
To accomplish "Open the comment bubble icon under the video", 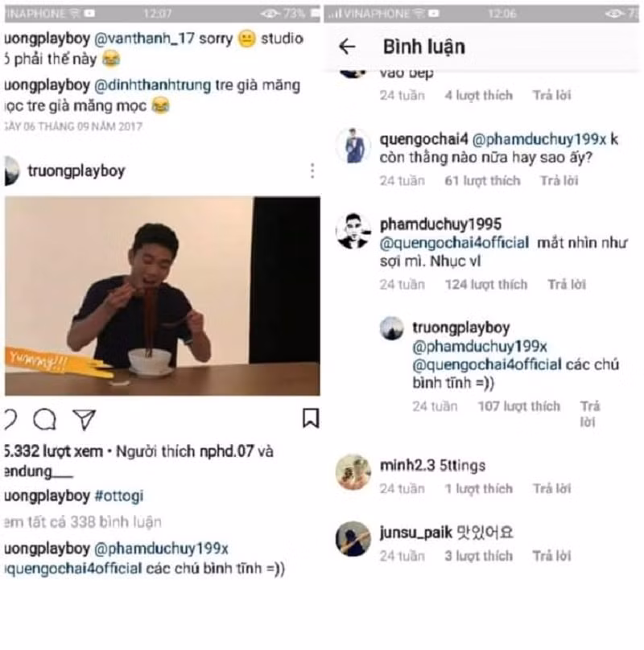I will click(44, 419).
